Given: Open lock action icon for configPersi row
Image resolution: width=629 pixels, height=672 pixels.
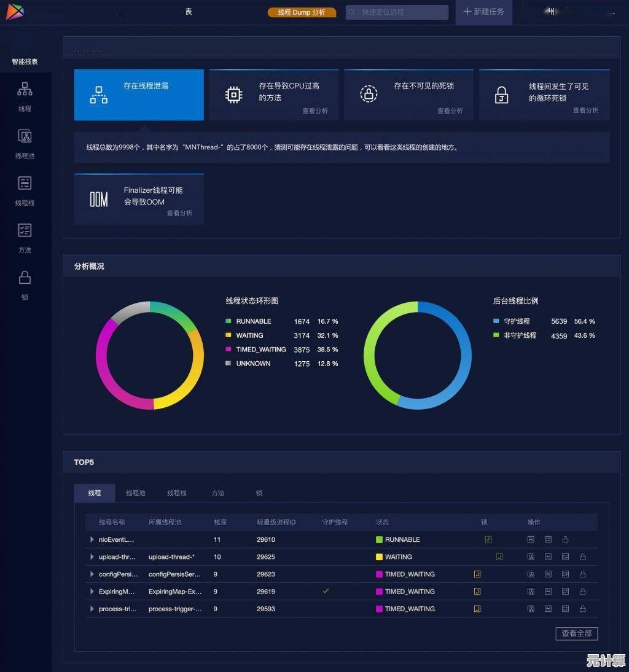Looking at the screenshot, I should (583, 574).
